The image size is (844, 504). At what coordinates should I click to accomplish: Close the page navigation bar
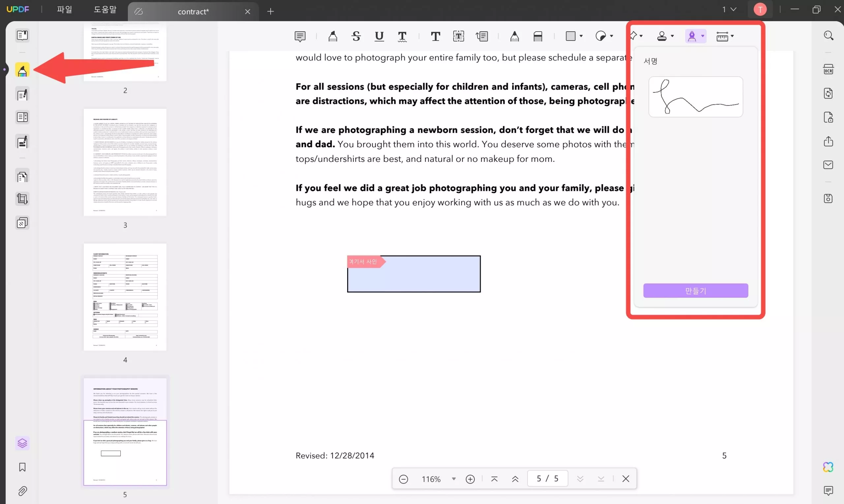pos(626,479)
